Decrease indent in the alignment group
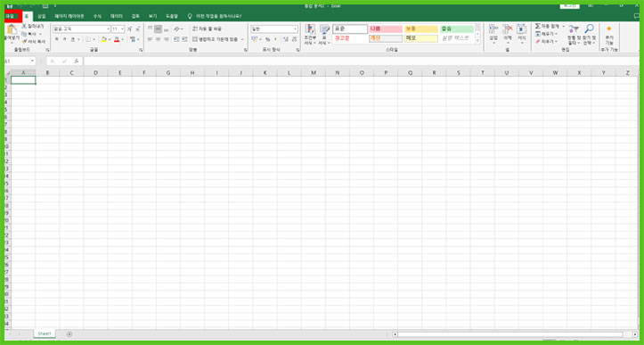644x345 pixels. click(x=176, y=39)
